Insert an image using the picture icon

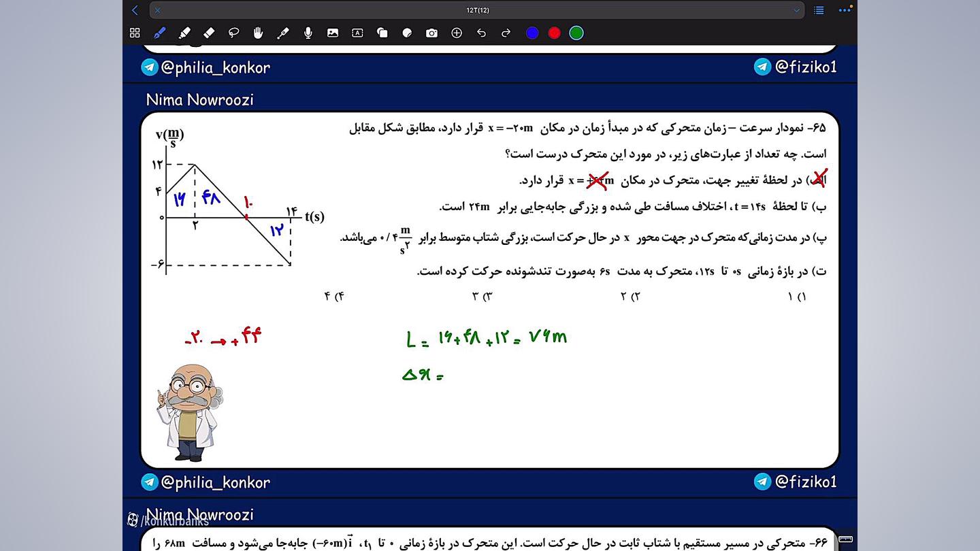(333, 33)
